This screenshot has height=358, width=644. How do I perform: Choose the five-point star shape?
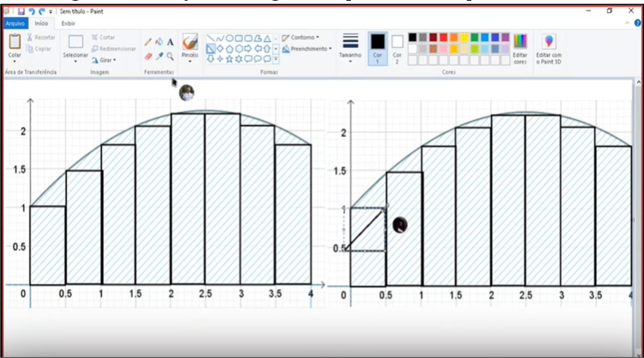tap(229, 59)
